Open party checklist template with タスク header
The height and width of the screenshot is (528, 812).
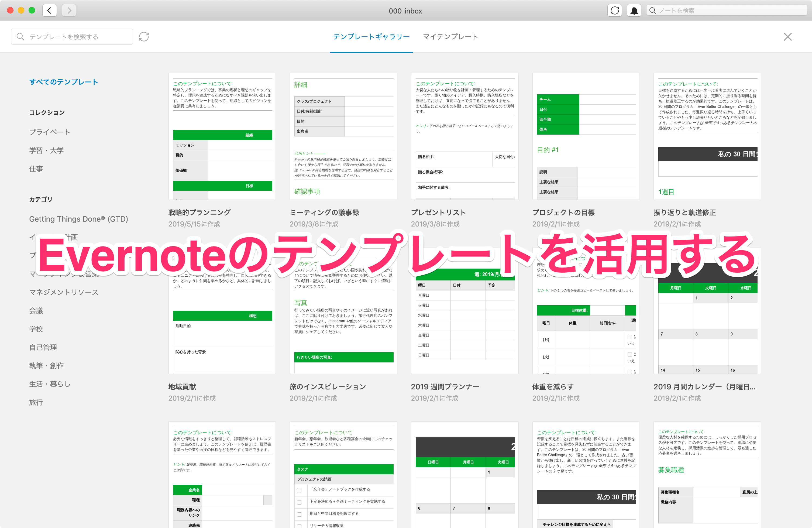(343, 475)
